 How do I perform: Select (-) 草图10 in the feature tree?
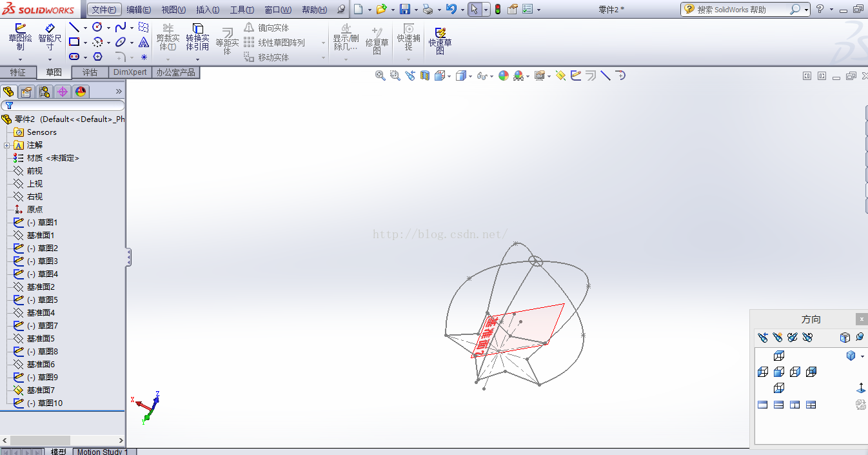(44, 403)
